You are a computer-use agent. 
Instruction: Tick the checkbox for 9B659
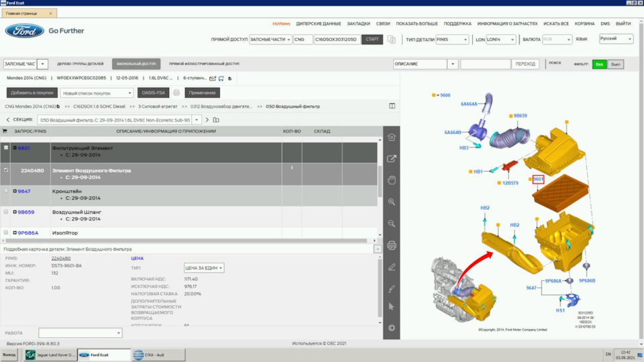point(6,212)
